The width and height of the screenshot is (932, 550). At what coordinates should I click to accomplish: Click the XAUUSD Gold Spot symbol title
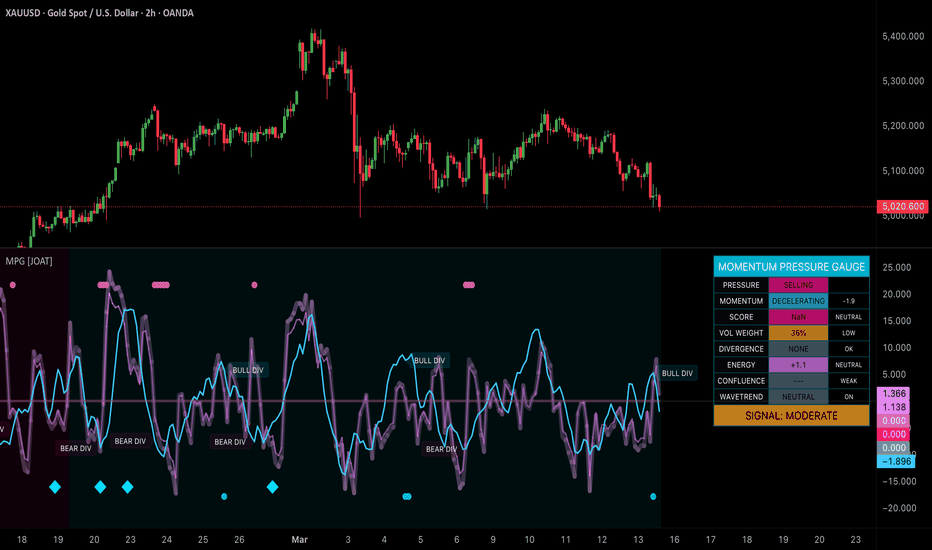pos(99,12)
